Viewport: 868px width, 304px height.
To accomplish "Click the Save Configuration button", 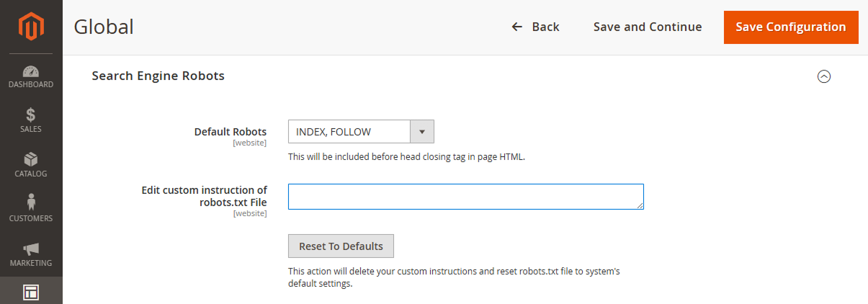I will pos(791,27).
